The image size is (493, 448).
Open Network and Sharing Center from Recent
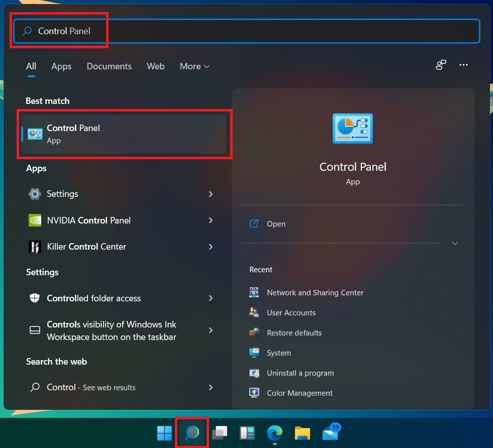[315, 292]
